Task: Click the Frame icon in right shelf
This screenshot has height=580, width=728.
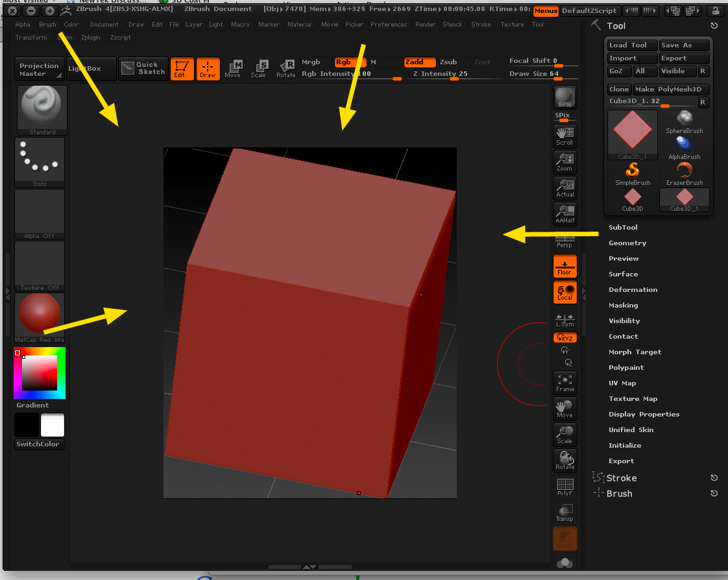Action: (565, 383)
